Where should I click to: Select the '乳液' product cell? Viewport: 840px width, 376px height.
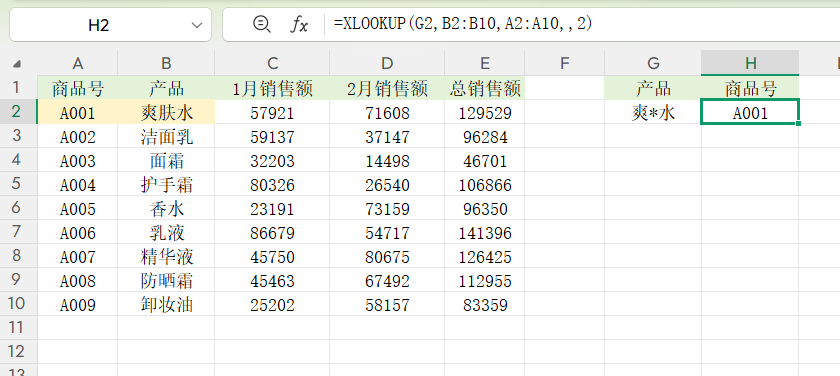pyautogui.click(x=166, y=232)
